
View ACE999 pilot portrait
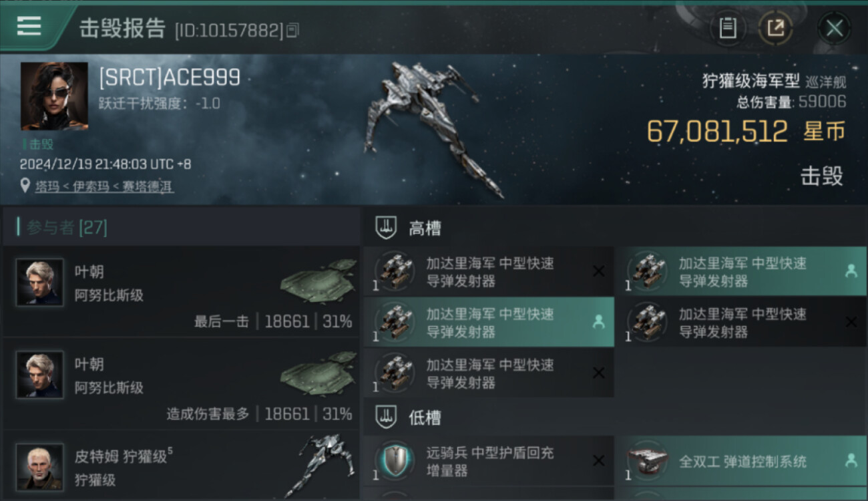54,96
